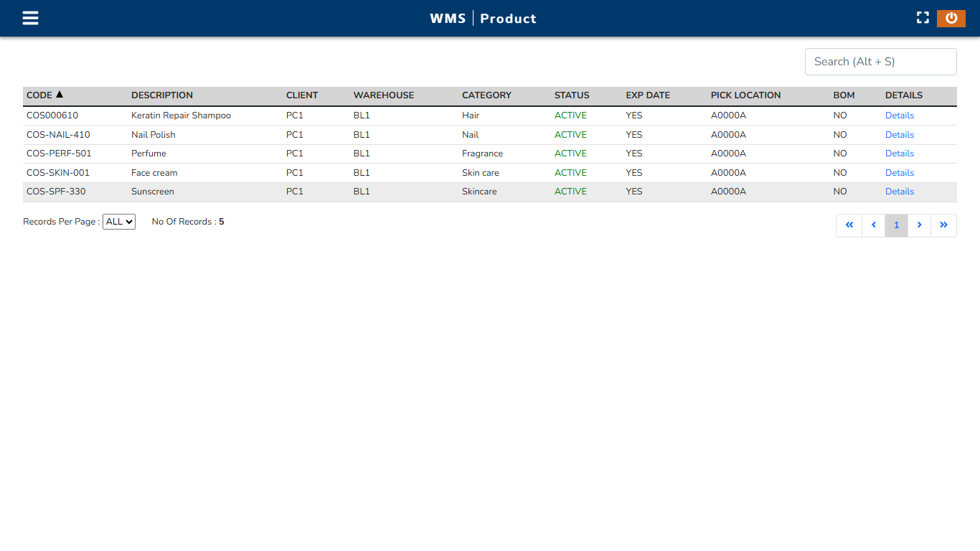Go to previous page arrow
The height and width of the screenshot is (551, 980).
pyautogui.click(x=873, y=225)
